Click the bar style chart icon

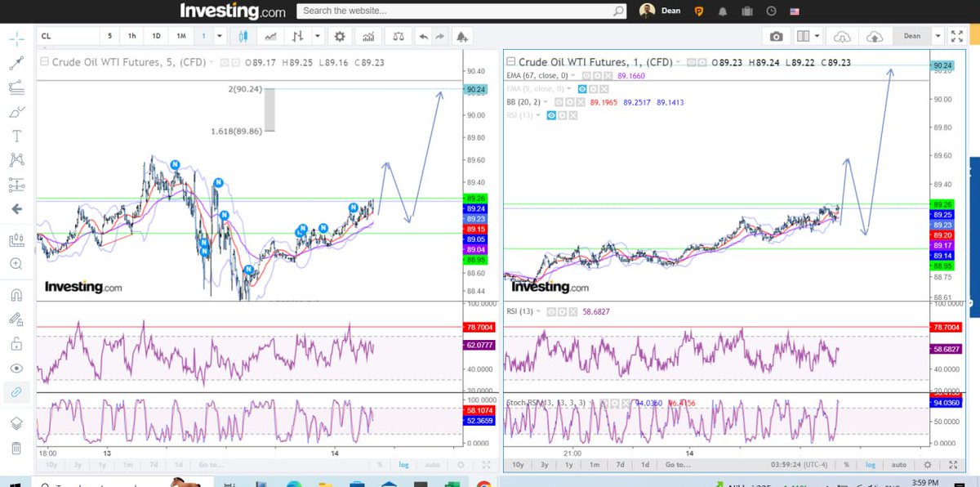click(x=298, y=36)
